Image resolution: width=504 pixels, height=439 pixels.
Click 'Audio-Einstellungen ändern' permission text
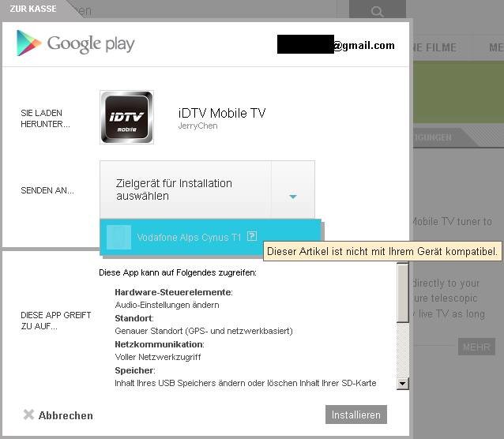(167, 305)
